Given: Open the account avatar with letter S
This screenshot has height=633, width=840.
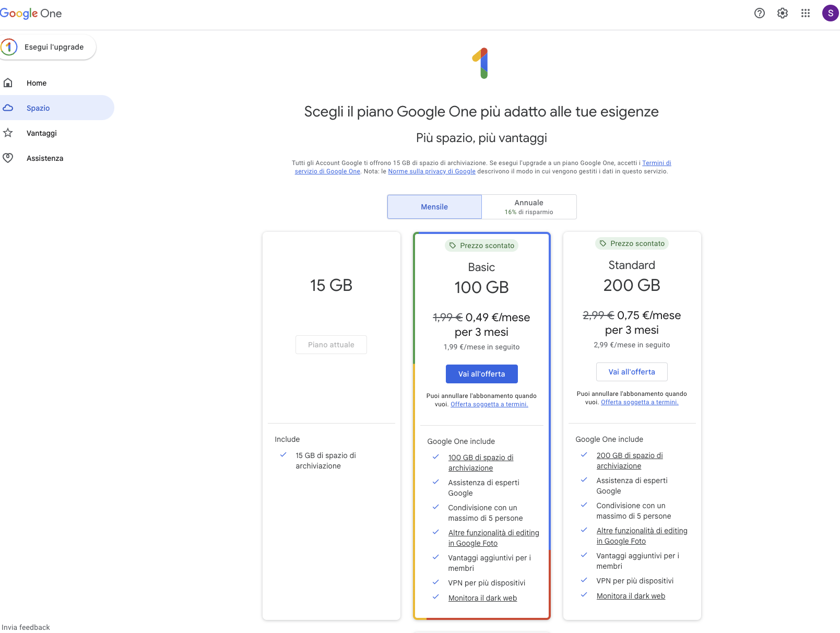Looking at the screenshot, I should pos(830,13).
